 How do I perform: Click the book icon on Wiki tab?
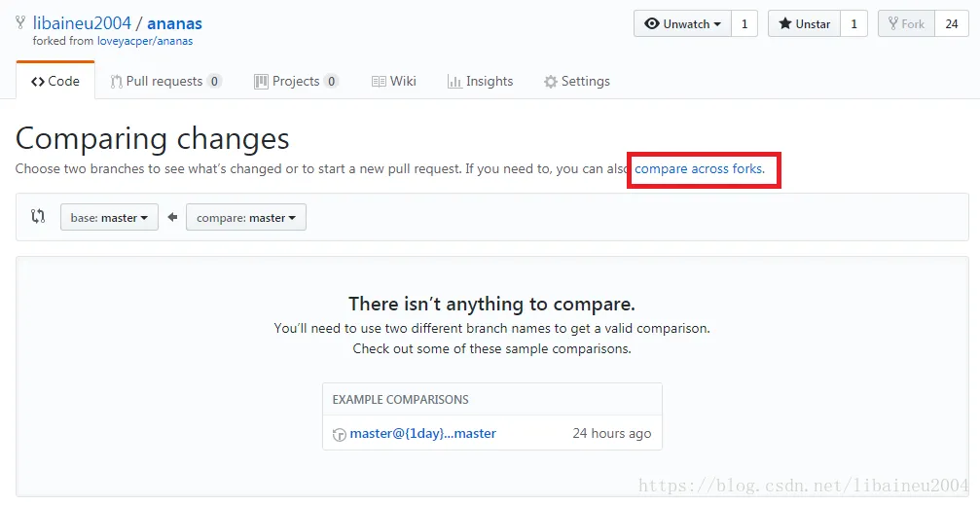379,82
